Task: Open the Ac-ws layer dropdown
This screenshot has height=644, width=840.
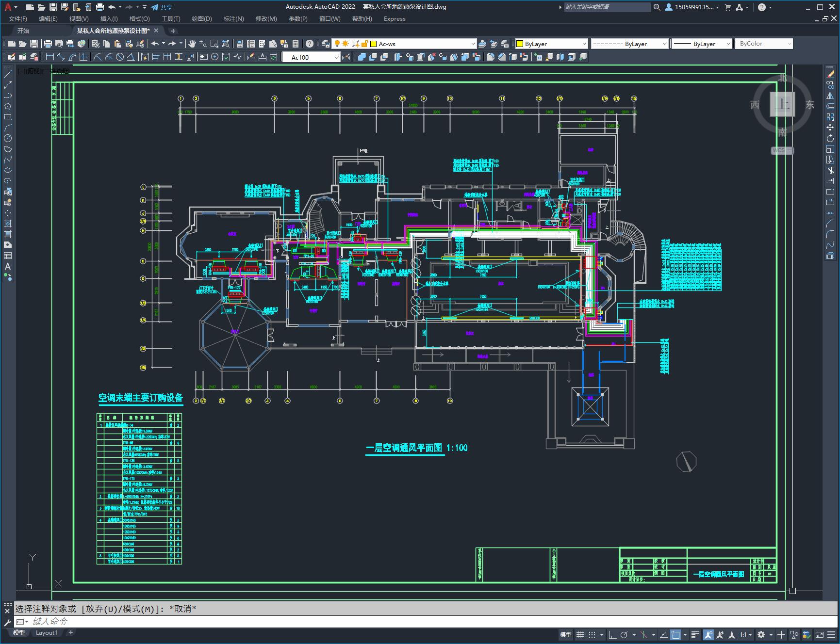Action: (x=423, y=44)
